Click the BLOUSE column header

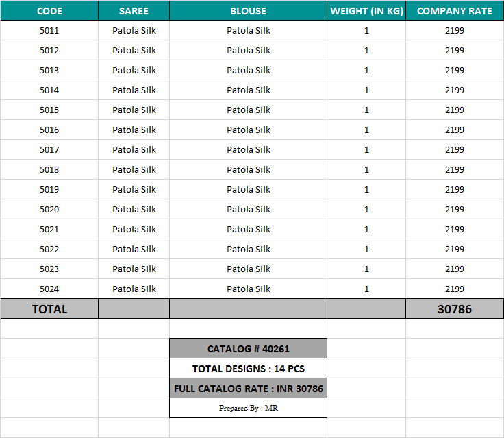coord(248,11)
